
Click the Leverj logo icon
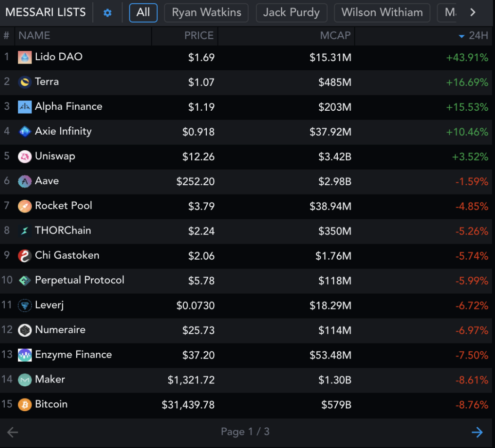click(24, 305)
